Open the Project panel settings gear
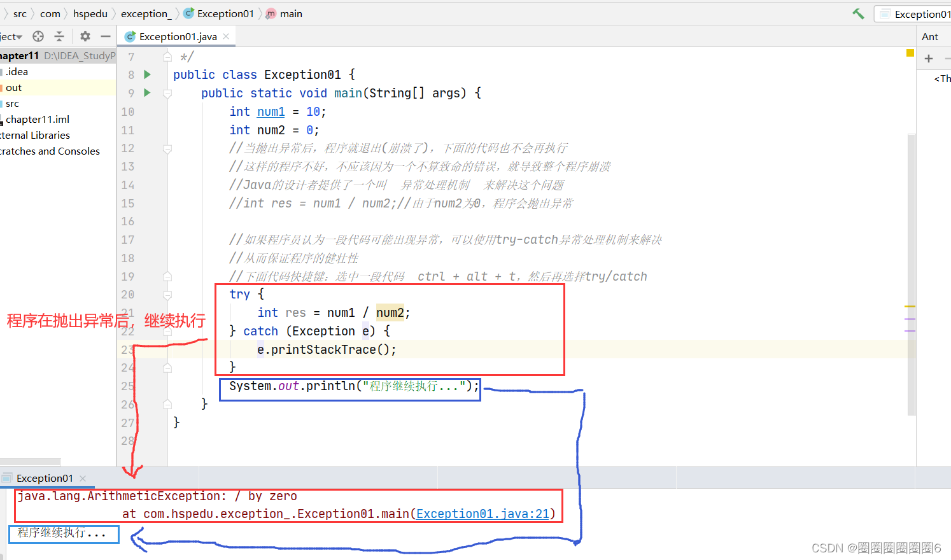This screenshot has height=560, width=951. click(x=85, y=36)
